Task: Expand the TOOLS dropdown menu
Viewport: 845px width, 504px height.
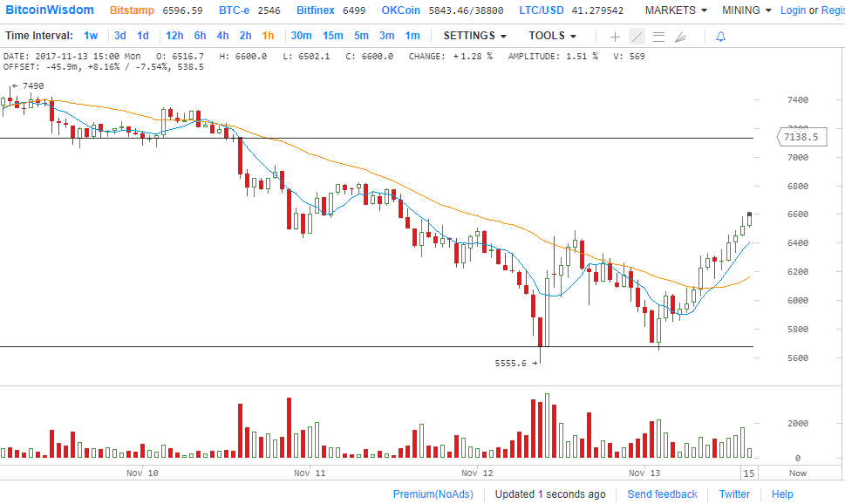Action: point(552,36)
